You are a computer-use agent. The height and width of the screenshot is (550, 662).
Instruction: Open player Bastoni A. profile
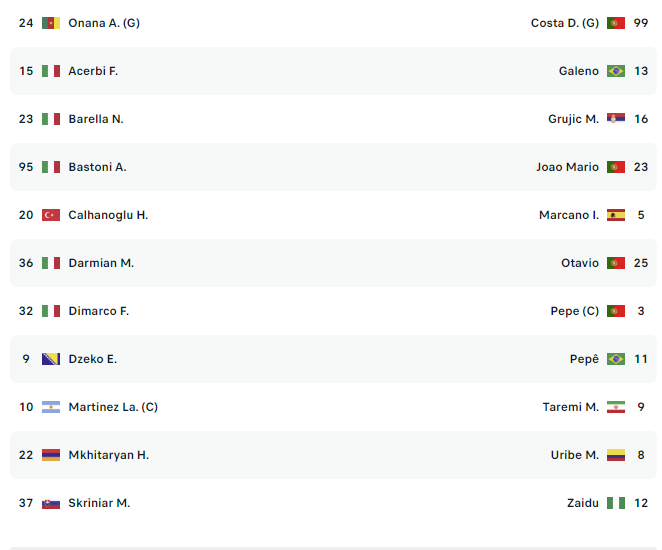97,167
